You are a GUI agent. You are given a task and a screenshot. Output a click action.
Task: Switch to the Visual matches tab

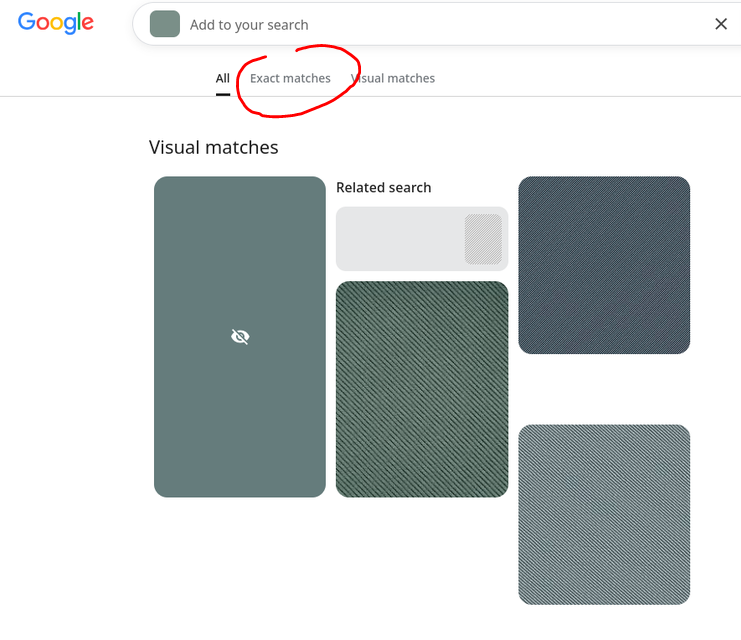click(393, 78)
